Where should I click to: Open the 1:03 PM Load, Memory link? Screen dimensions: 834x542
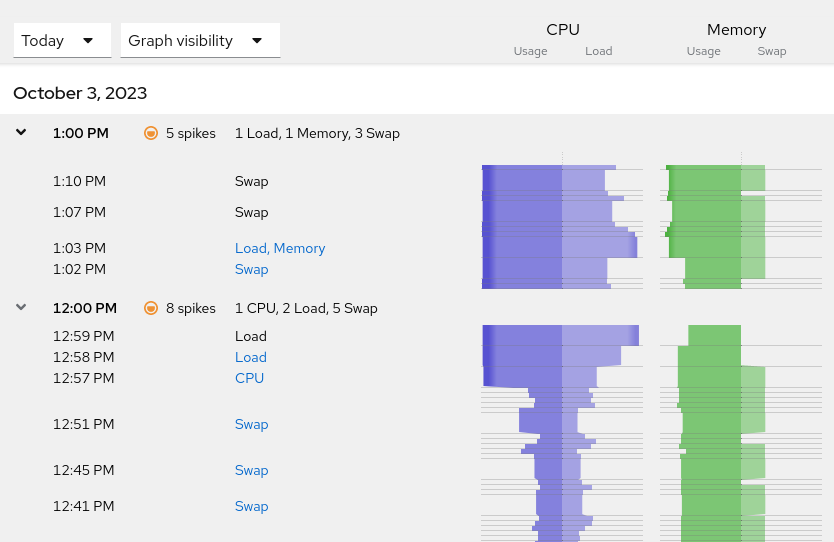[280, 248]
